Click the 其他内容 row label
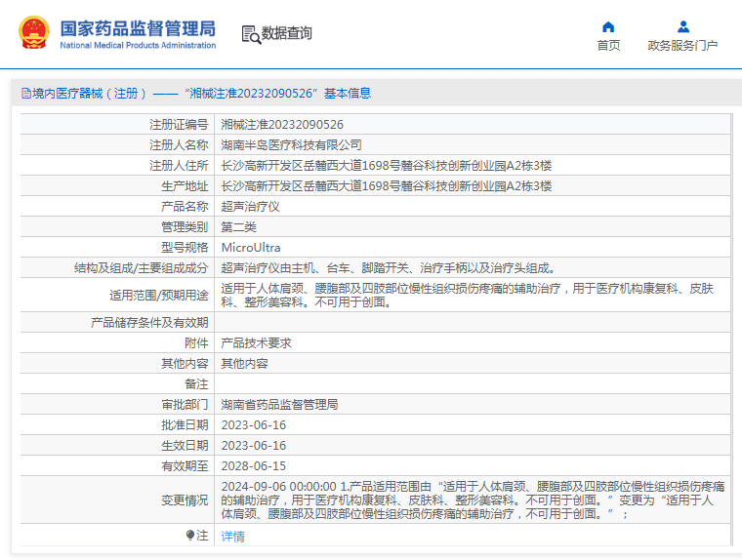 click(x=185, y=363)
